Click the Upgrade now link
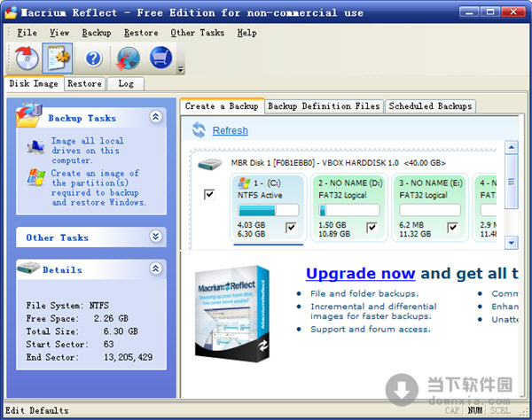This screenshot has height=420, width=532. pyautogui.click(x=360, y=273)
